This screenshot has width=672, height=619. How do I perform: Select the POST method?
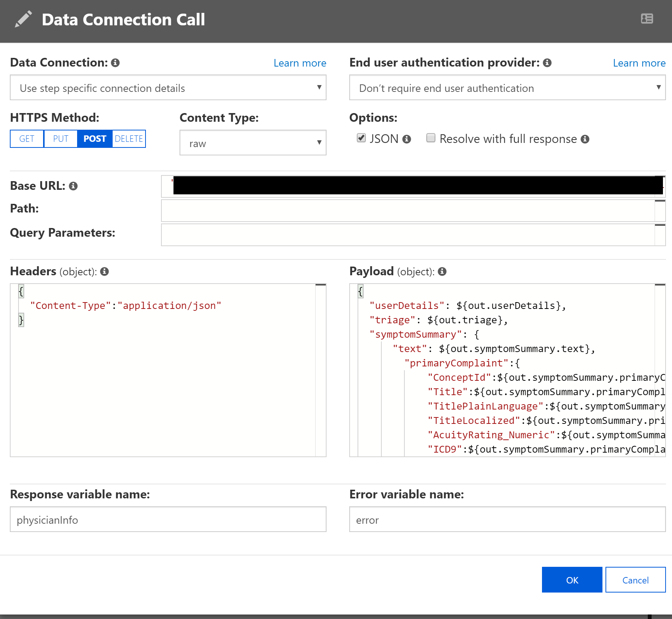[x=94, y=139]
